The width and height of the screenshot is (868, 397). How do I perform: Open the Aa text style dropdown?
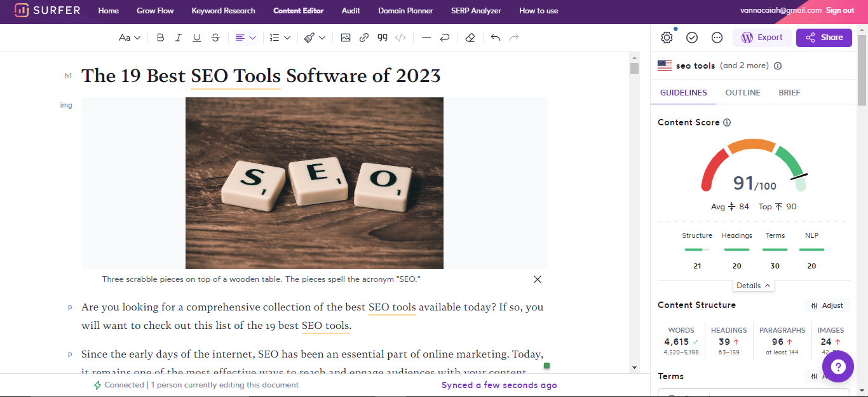130,38
